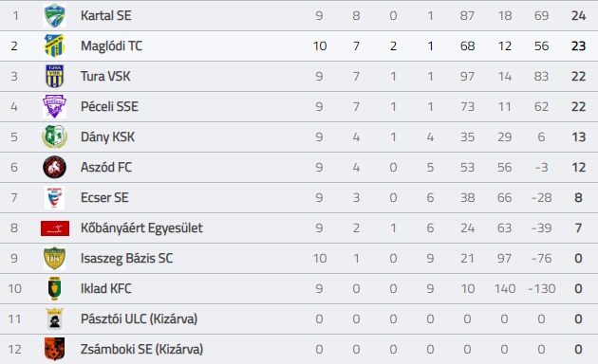The width and height of the screenshot is (598, 364).
Task: Open the Isaszeg Bázis SC crest
Action: click(54, 258)
